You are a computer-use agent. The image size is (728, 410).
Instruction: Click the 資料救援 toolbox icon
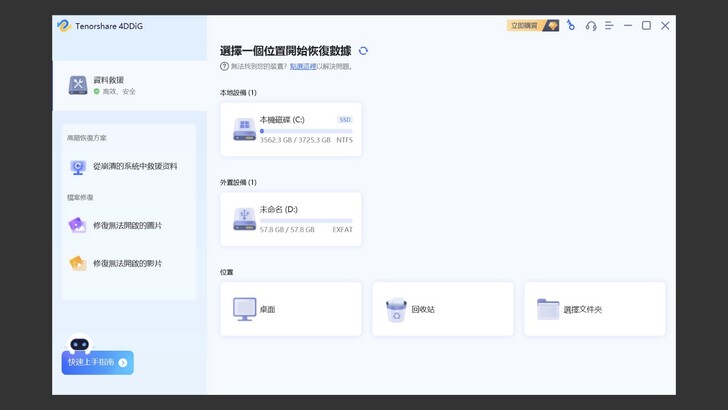coord(78,85)
